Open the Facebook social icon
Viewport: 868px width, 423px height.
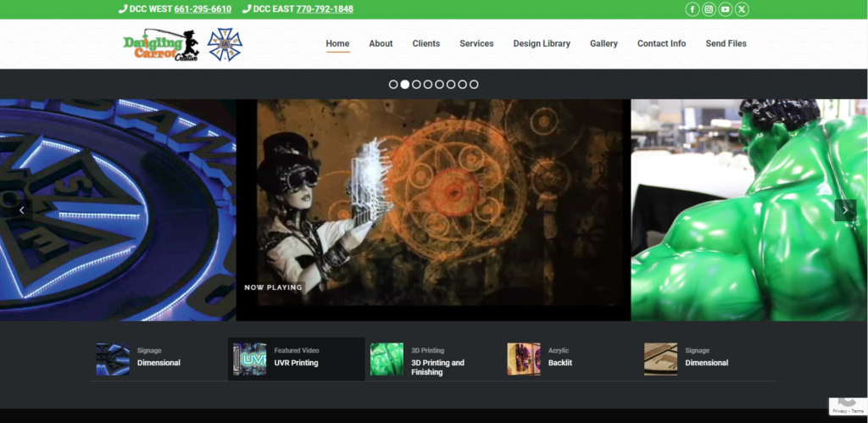coord(692,9)
